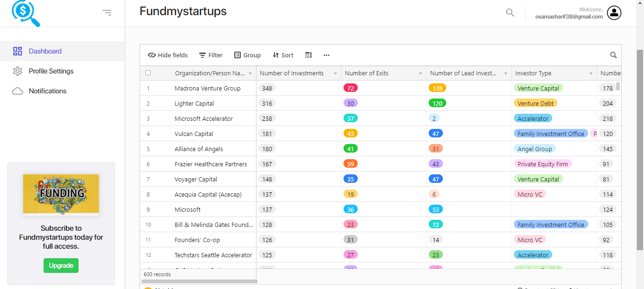Open the Number of Exits column dropdown arrow
The height and width of the screenshot is (289, 644).
[x=421, y=73]
